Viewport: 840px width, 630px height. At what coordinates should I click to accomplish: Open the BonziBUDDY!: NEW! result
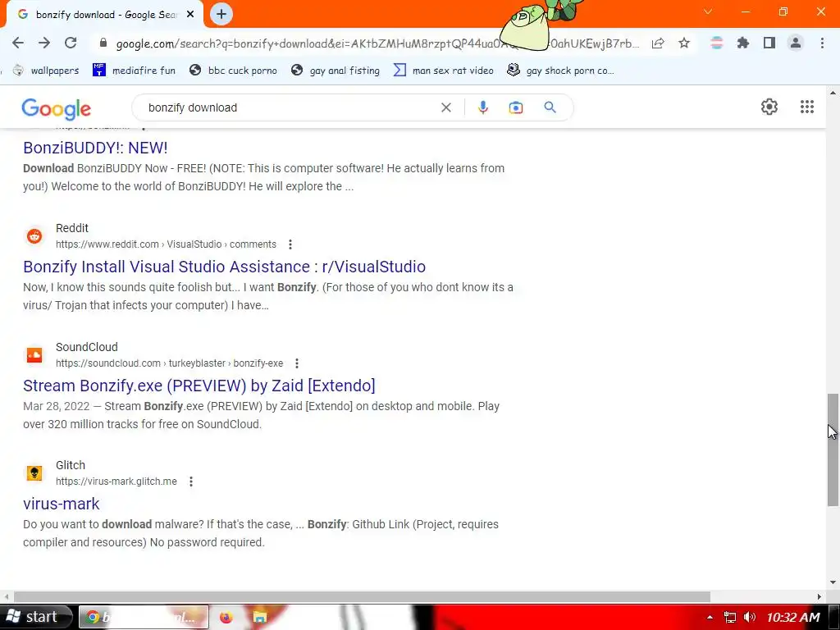[95, 148]
